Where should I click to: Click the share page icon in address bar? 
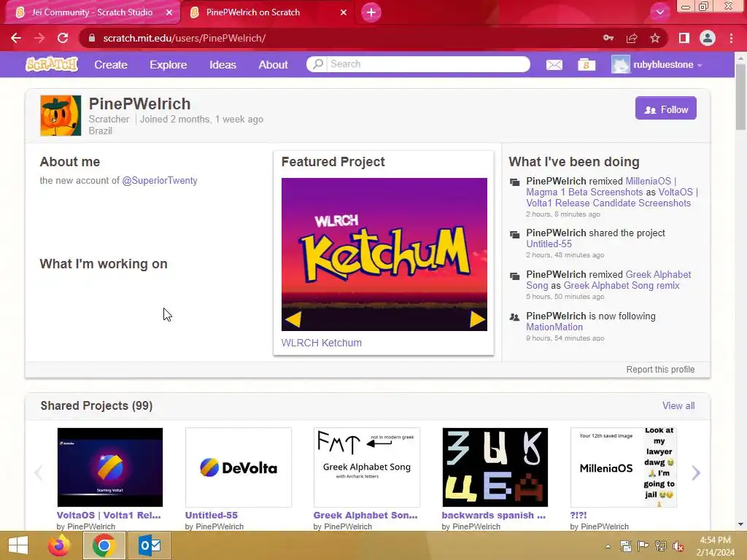pos(632,38)
